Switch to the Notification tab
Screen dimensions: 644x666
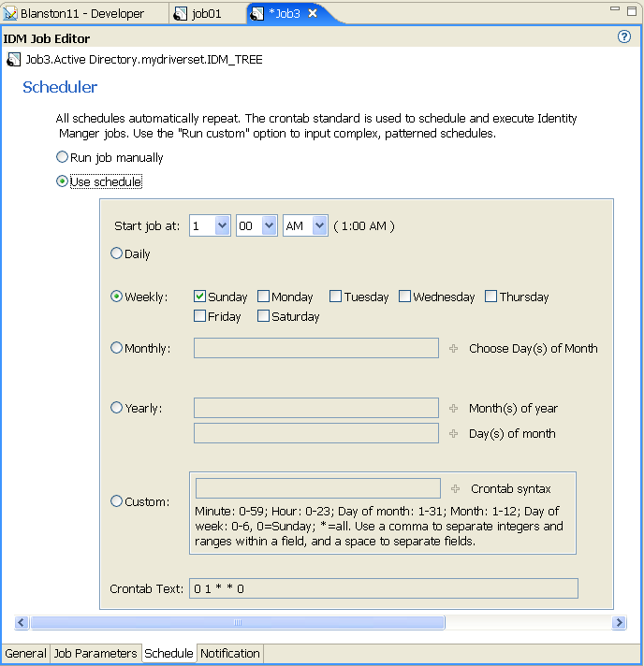coord(230,653)
